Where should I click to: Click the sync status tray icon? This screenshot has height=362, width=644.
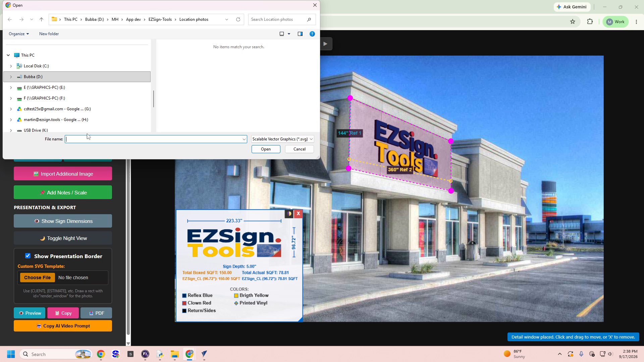(570, 354)
